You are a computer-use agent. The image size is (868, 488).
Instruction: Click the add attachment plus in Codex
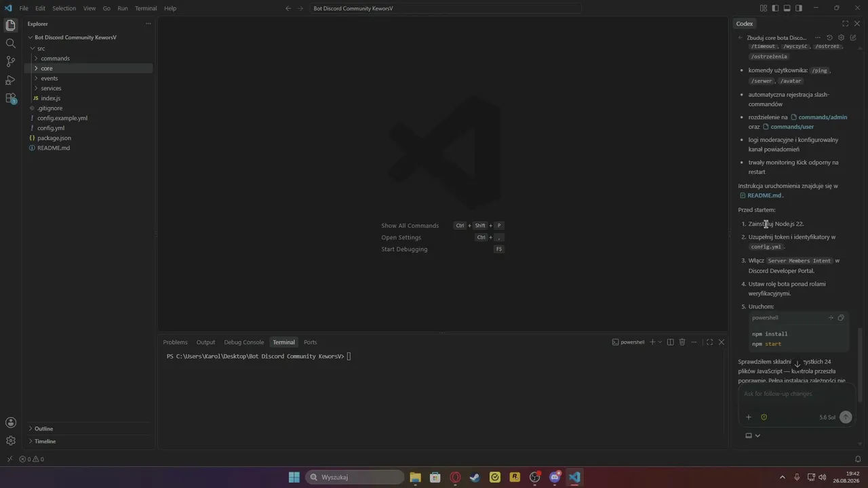point(749,417)
